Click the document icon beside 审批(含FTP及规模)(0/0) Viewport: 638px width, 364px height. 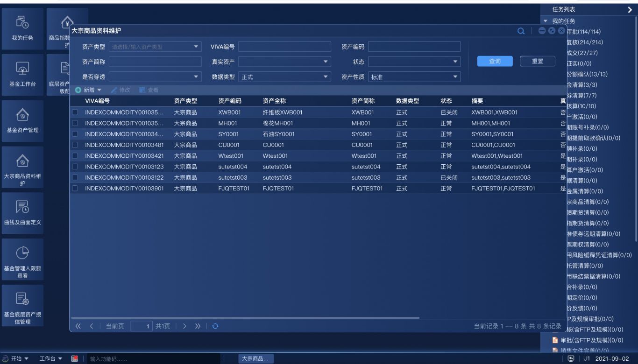[x=555, y=340]
